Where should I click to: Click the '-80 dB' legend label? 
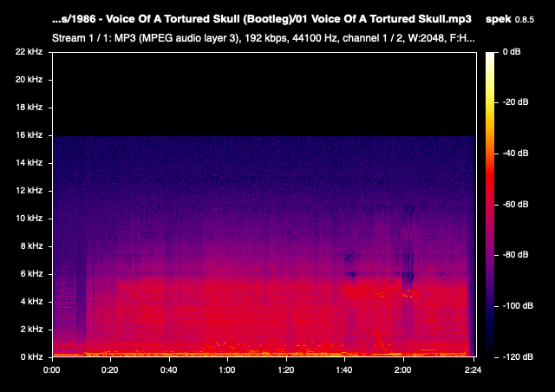pos(516,255)
